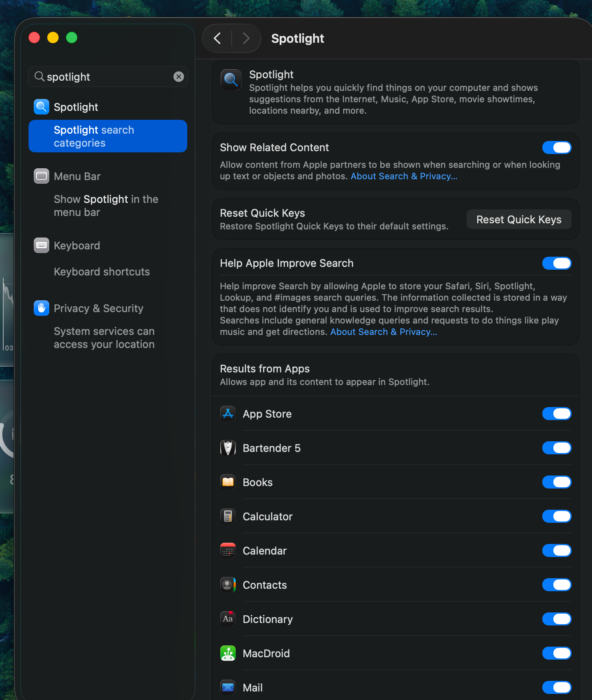Toggle Show Related Content off

[x=557, y=147]
